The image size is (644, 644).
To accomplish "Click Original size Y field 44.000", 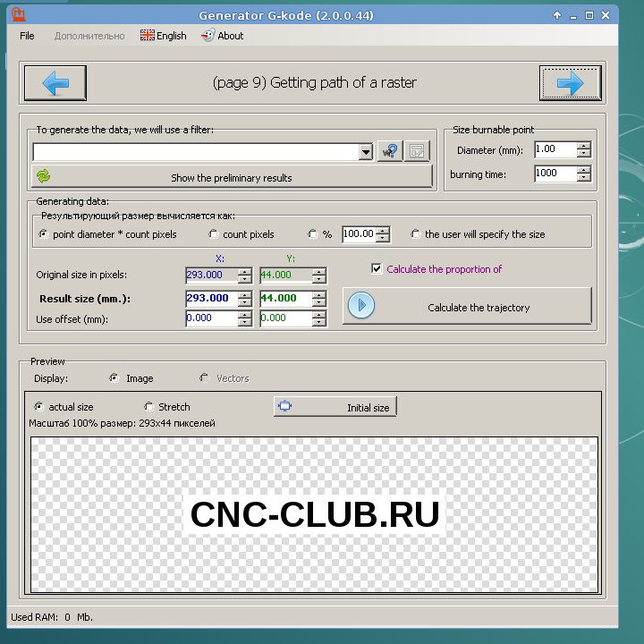I will [x=286, y=275].
